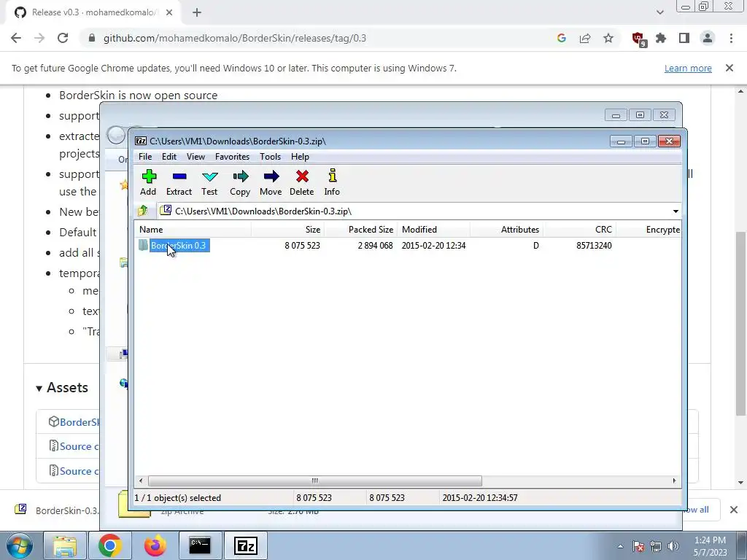Open Firefox from the taskbar

coord(155,545)
